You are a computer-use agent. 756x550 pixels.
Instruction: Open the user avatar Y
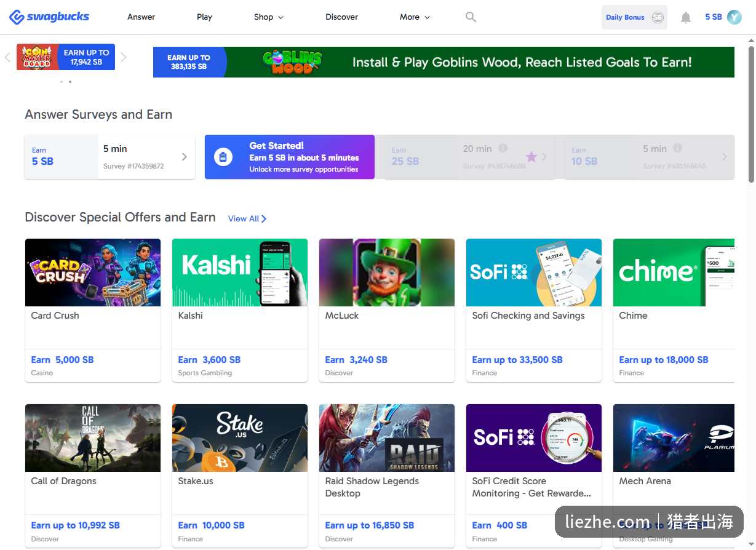click(x=734, y=17)
